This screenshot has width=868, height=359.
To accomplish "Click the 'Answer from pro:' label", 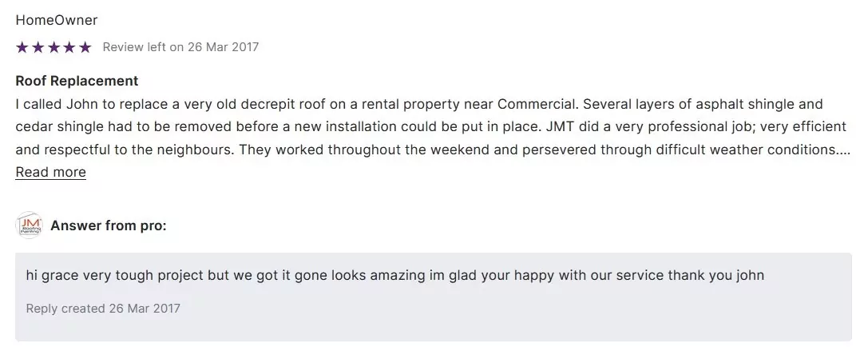I will (x=109, y=225).
